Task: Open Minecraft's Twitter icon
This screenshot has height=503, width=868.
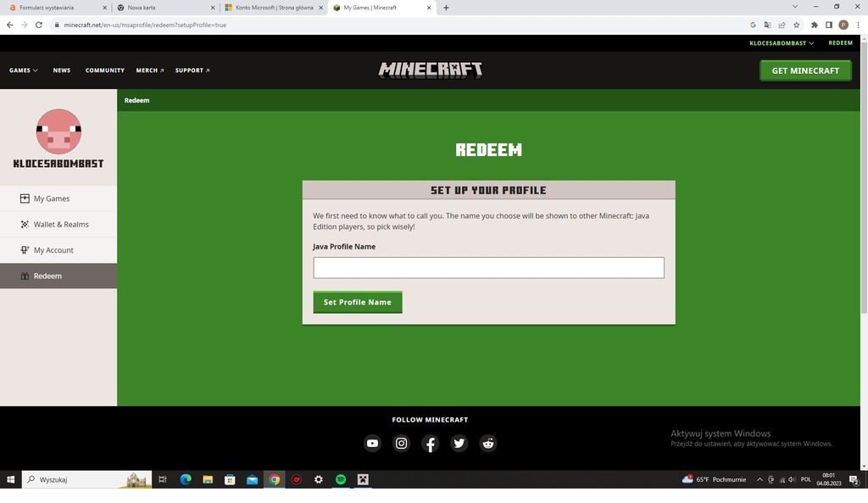Action: [459, 443]
